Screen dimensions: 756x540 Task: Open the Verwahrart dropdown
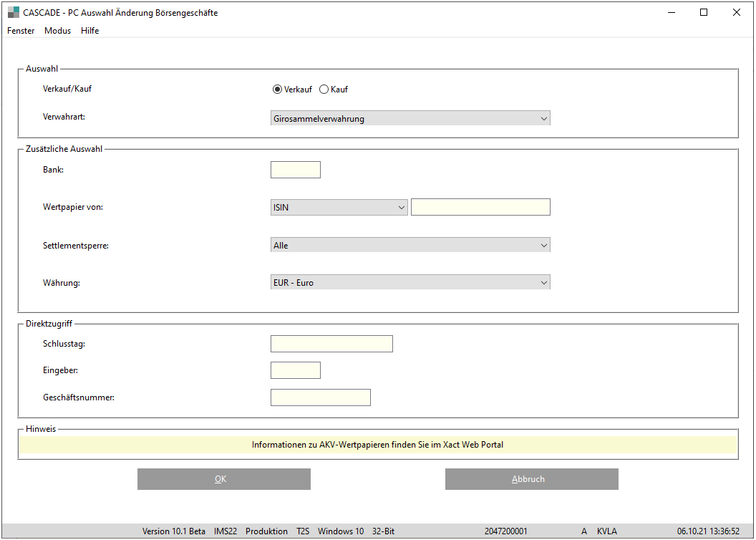[410, 119]
